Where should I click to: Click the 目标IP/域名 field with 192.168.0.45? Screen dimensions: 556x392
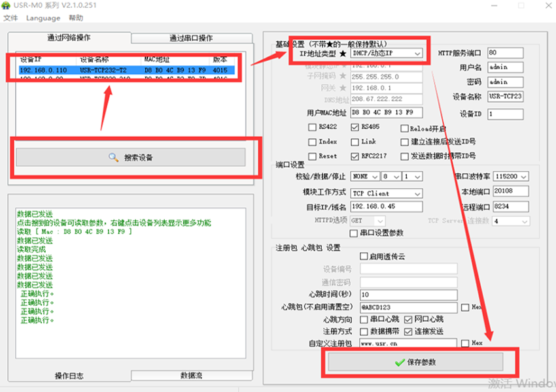[387, 206]
